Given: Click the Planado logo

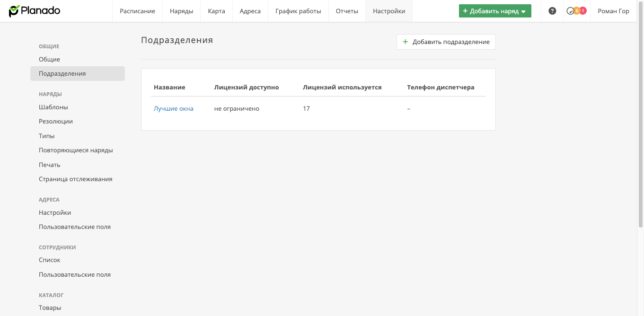Looking at the screenshot, I should pyautogui.click(x=35, y=11).
